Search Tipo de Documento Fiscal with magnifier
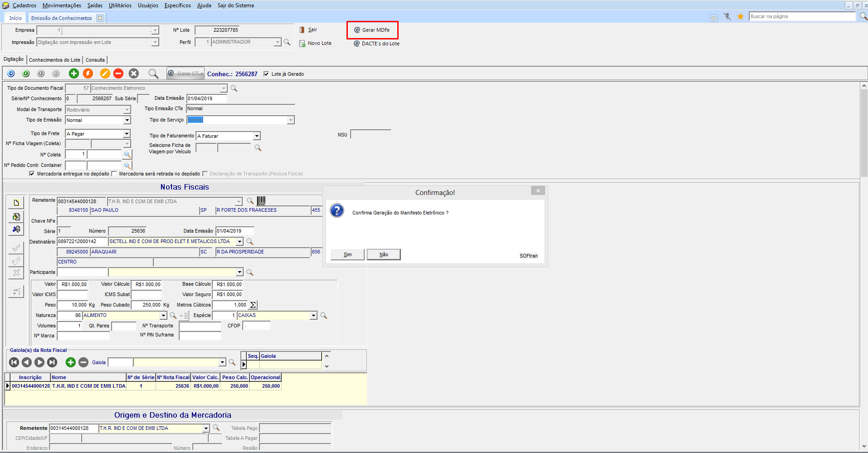 click(x=234, y=88)
